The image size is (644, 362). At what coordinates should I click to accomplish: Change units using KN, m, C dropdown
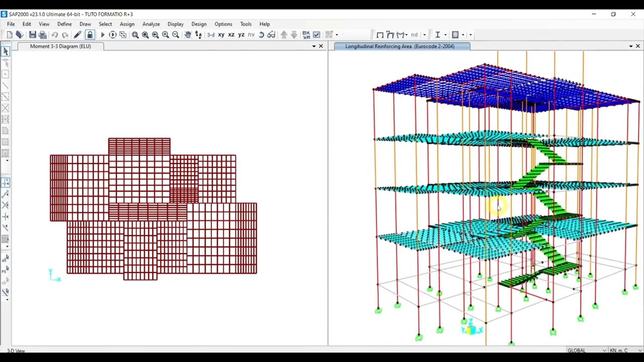pos(625,350)
